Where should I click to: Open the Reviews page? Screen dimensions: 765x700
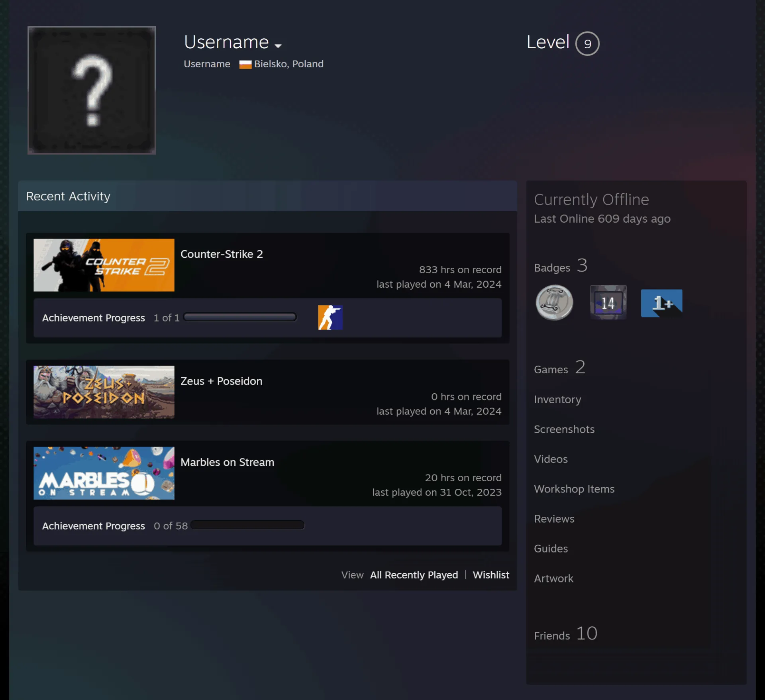pos(554,519)
